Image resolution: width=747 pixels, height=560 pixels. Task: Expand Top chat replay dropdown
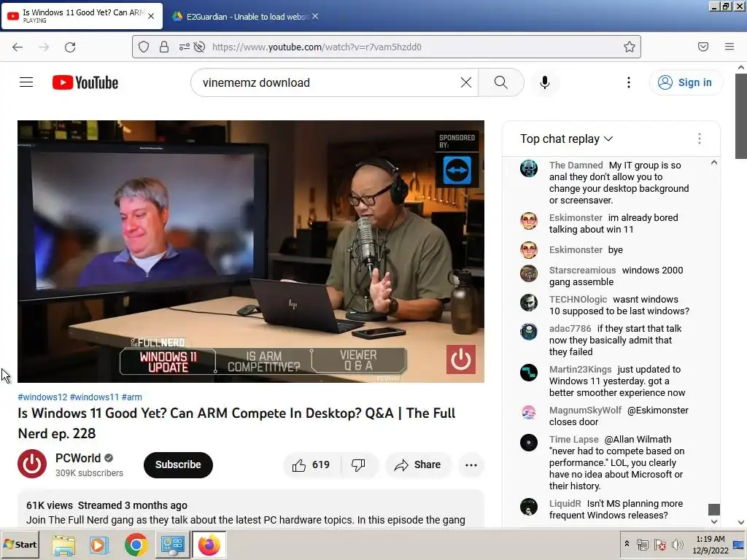(x=566, y=139)
